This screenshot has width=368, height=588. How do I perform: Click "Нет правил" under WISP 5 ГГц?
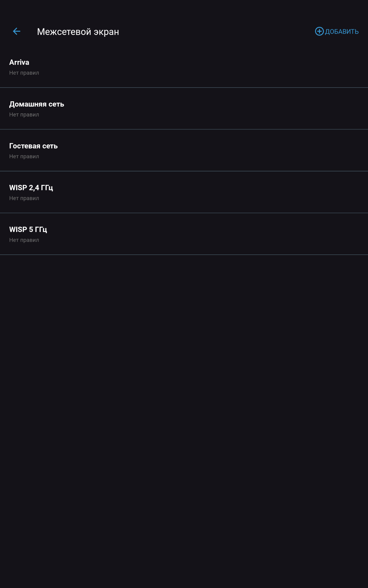click(24, 240)
